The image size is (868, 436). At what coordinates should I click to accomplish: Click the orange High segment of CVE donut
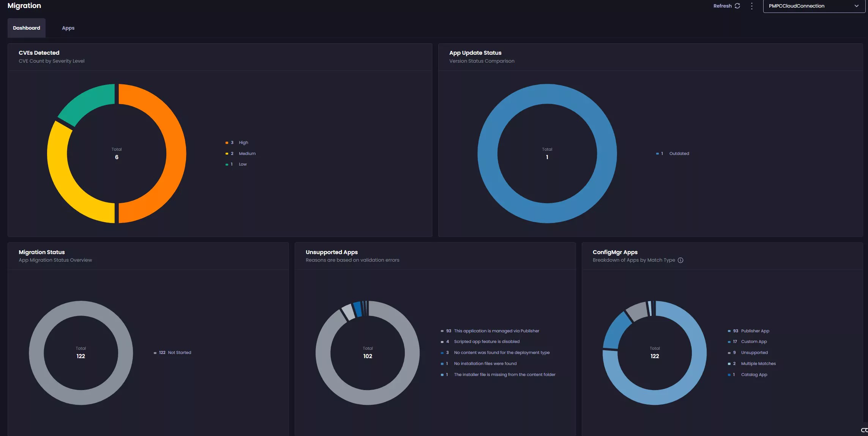[176, 153]
